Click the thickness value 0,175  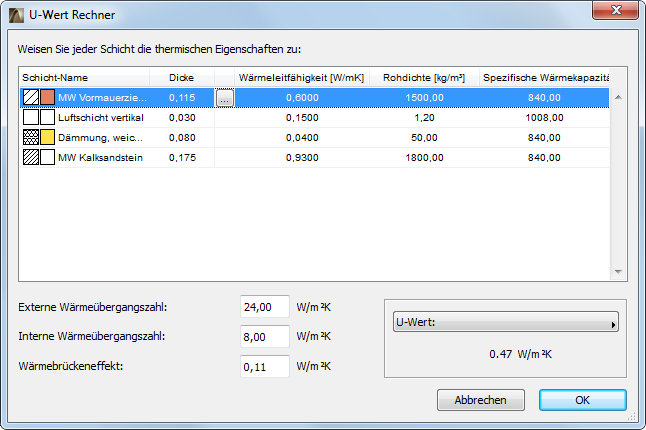[x=182, y=157]
